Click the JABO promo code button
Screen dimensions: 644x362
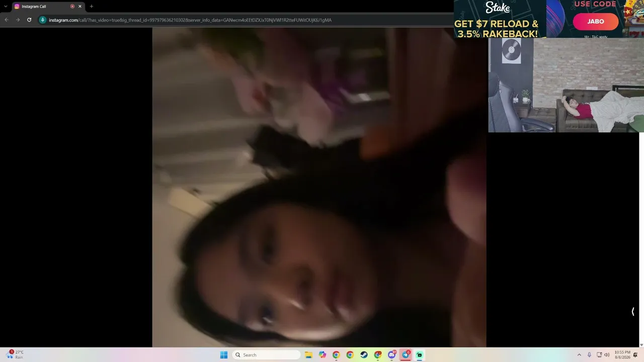(596, 22)
